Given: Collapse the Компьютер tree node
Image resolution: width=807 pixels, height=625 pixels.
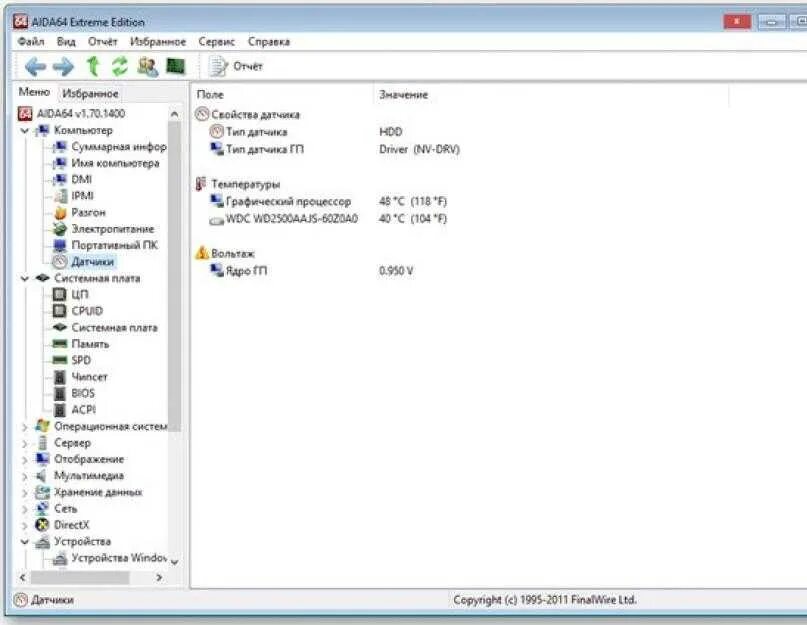Looking at the screenshot, I should (x=24, y=131).
